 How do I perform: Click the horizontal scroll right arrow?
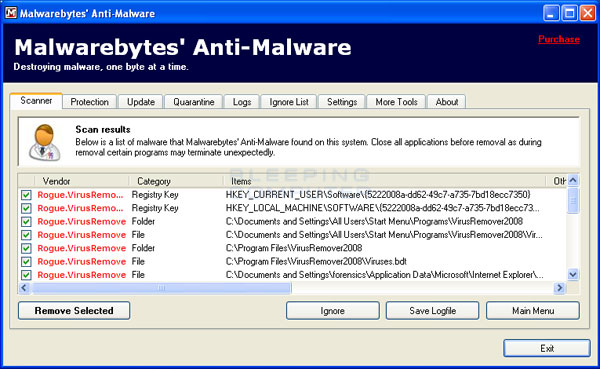tap(559, 287)
